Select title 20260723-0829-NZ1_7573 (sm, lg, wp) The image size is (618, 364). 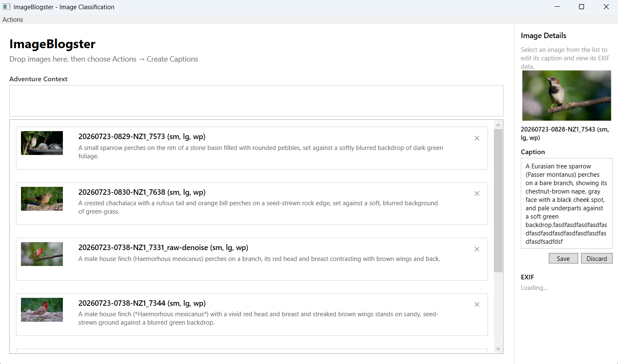point(142,137)
